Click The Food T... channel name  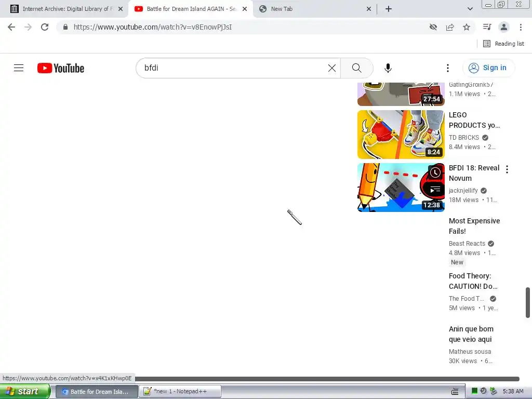coord(467,299)
